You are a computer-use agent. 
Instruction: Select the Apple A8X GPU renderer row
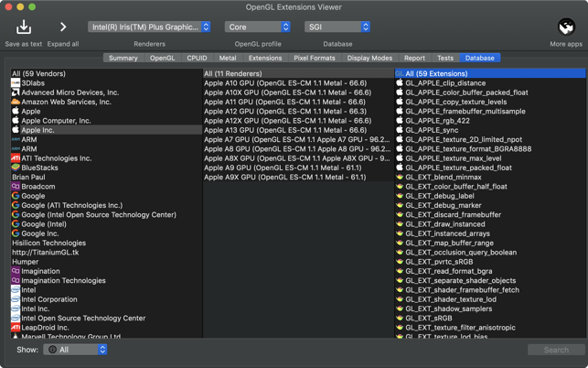click(x=298, y=158)
